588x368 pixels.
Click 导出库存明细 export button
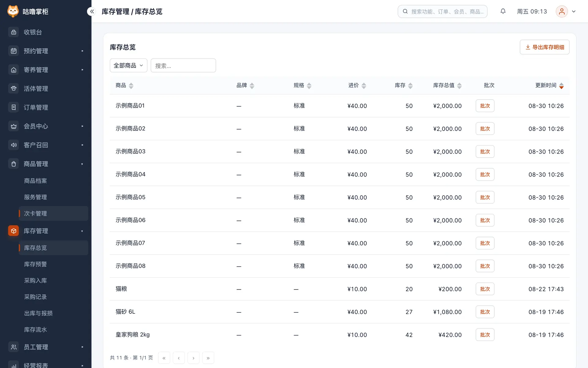[545, 47]
